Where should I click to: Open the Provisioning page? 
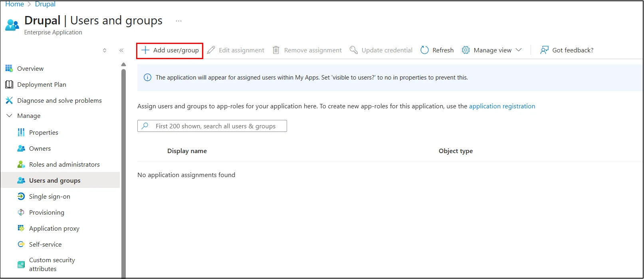tap(47, 212)
